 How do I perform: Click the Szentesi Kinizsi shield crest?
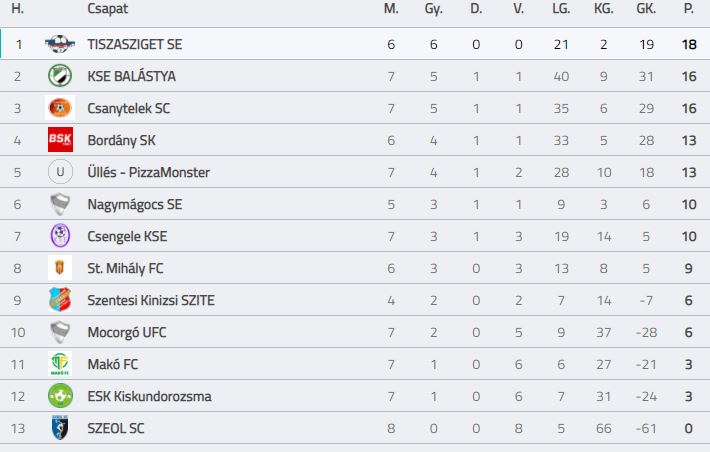60,300
